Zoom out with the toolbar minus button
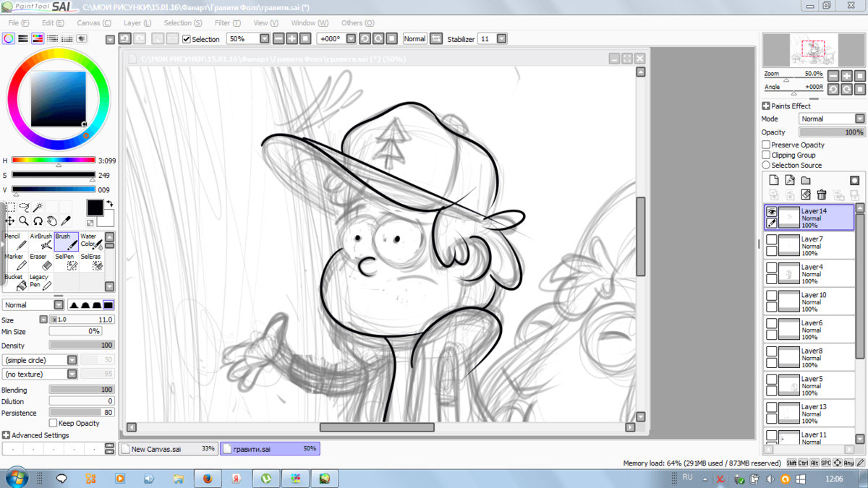The height and width of the screenshot is (488, 868). 278,38
